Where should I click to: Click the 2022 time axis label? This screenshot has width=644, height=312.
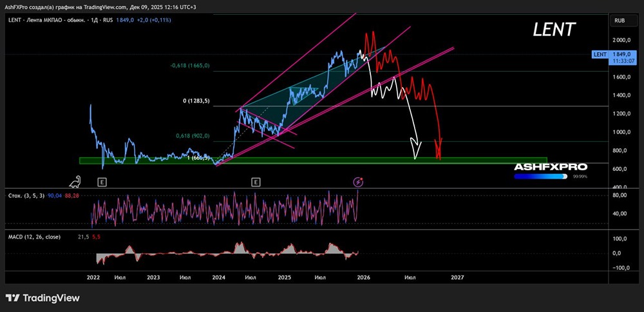pyautogui.click(x=93, y=277)
